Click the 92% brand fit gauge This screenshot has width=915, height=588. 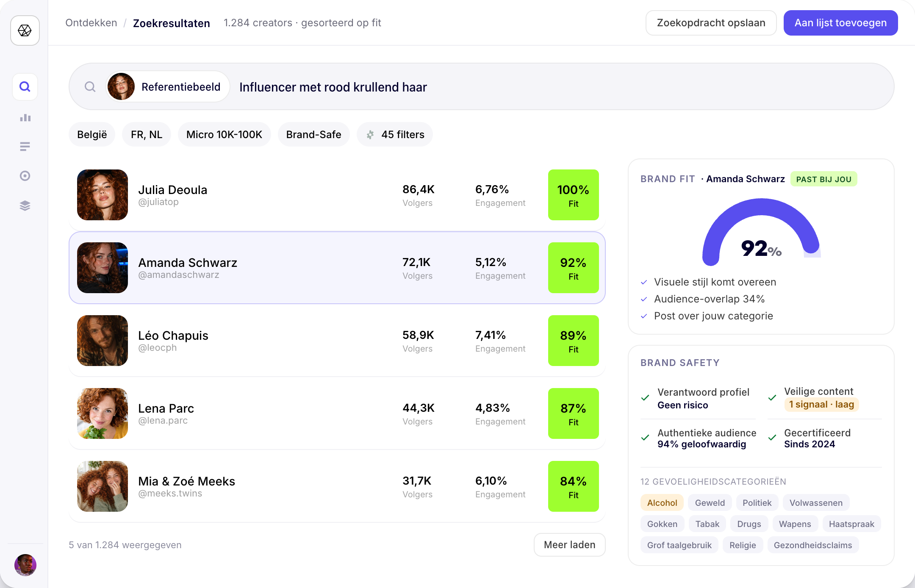761,232
